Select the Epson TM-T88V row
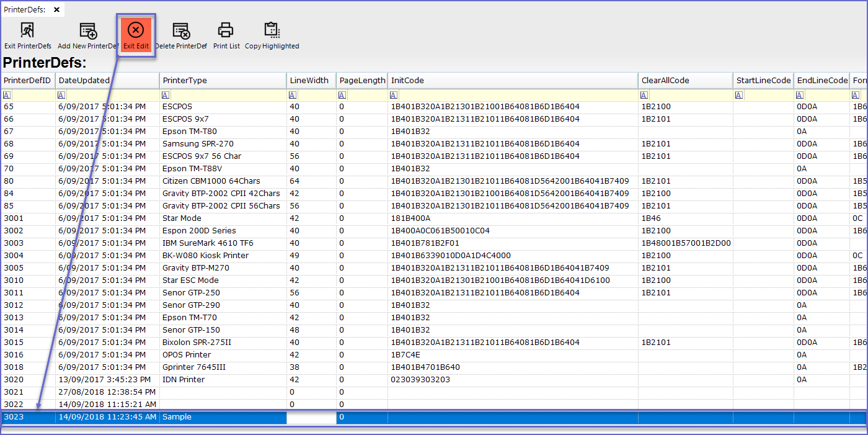The image size is (868, 435). coord(193,168)
